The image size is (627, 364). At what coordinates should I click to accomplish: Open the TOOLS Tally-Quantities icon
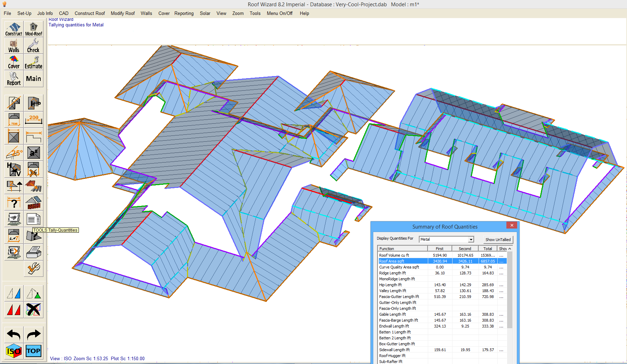pyautogui.click(x=33, y=235)
